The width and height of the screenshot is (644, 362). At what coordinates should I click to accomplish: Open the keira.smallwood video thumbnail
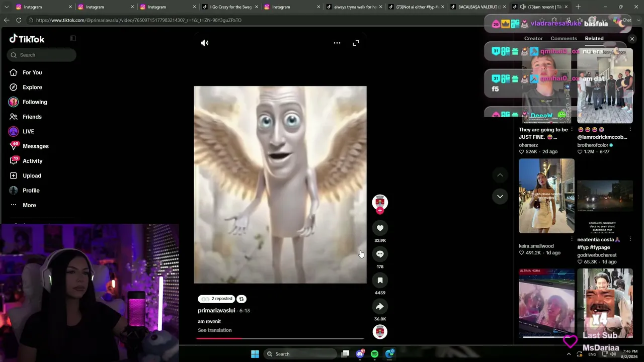point(546,196)
